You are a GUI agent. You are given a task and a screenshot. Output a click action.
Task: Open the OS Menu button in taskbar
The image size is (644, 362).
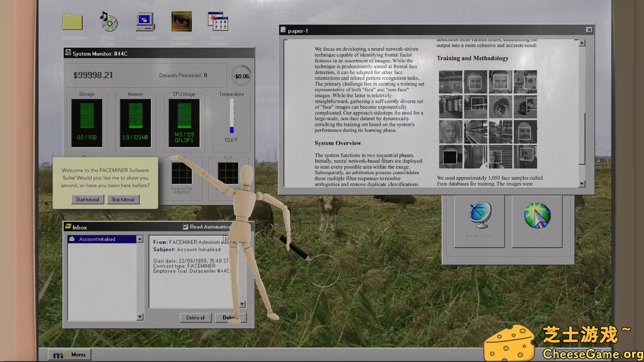tap(69, 354)
